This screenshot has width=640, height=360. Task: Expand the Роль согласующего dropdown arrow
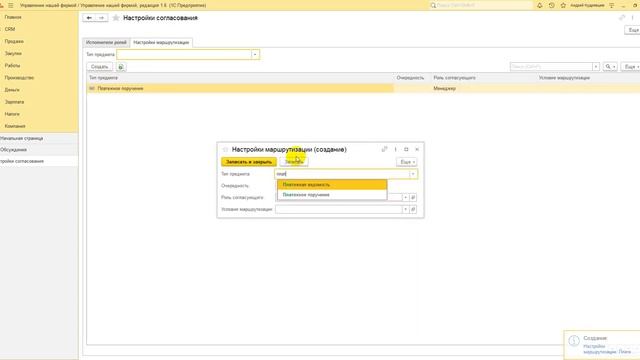pyautogui.click(x=405, y=198)
